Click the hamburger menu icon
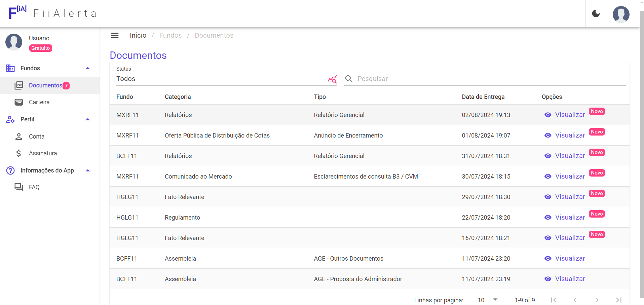The height and width of the screenshot is (305, 644). (x=115, y=35)
